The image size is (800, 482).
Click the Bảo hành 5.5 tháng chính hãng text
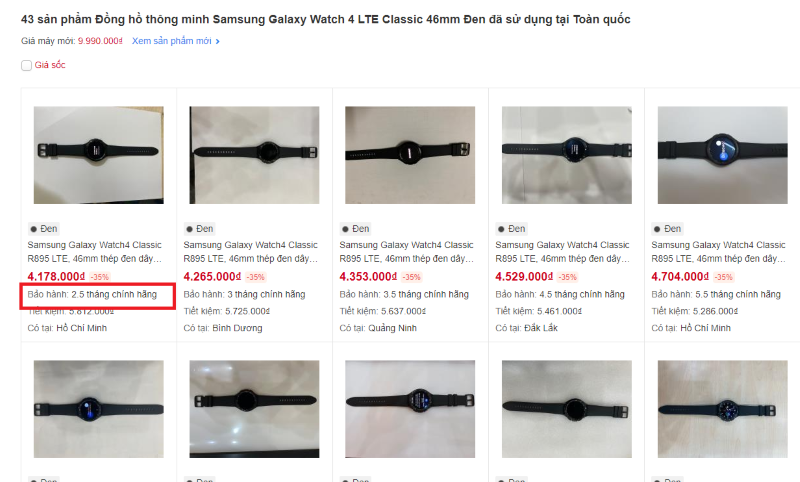tap(716, 294)
